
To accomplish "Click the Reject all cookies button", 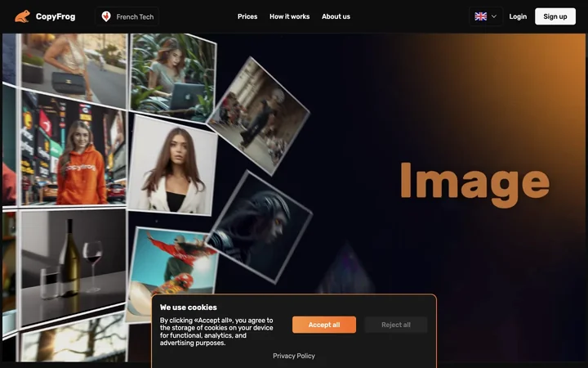I will click(396, 325).
